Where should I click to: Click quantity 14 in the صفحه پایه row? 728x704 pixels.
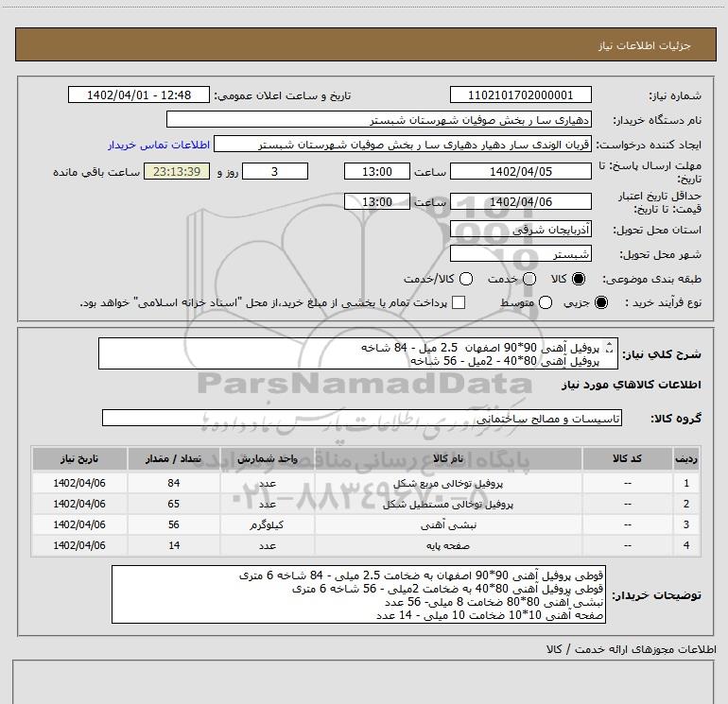174,545
